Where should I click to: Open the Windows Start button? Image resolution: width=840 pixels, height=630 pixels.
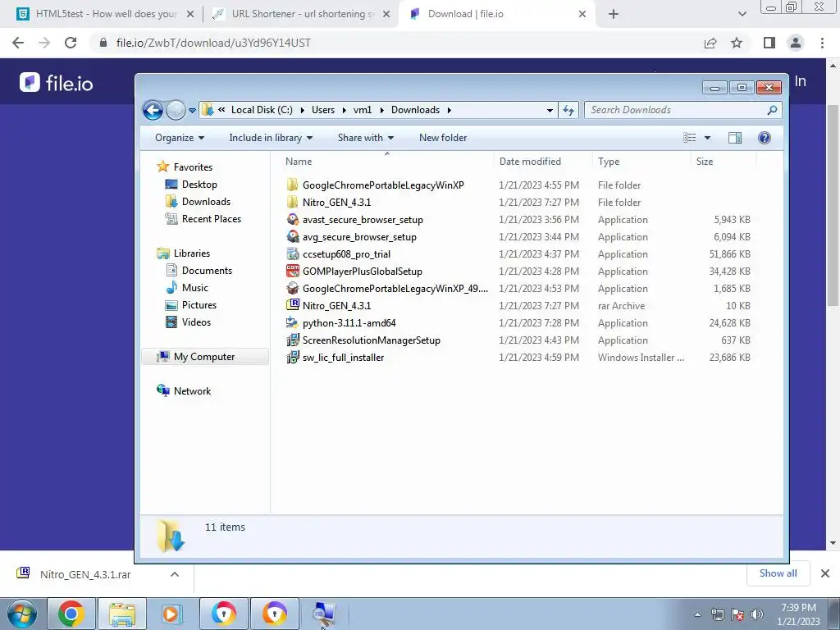point(21,614)
